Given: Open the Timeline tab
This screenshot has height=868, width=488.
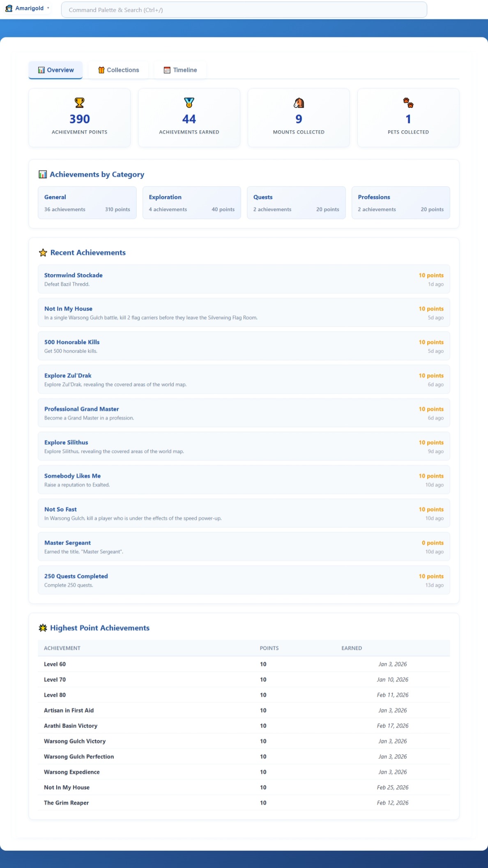Looking at the screenshot, I should pos(180,70).
